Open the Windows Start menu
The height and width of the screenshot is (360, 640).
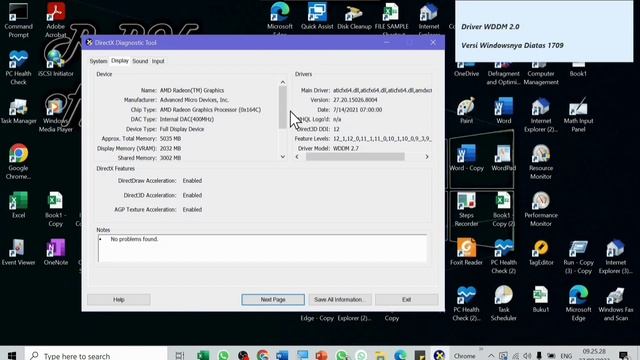tap(12, 355)
